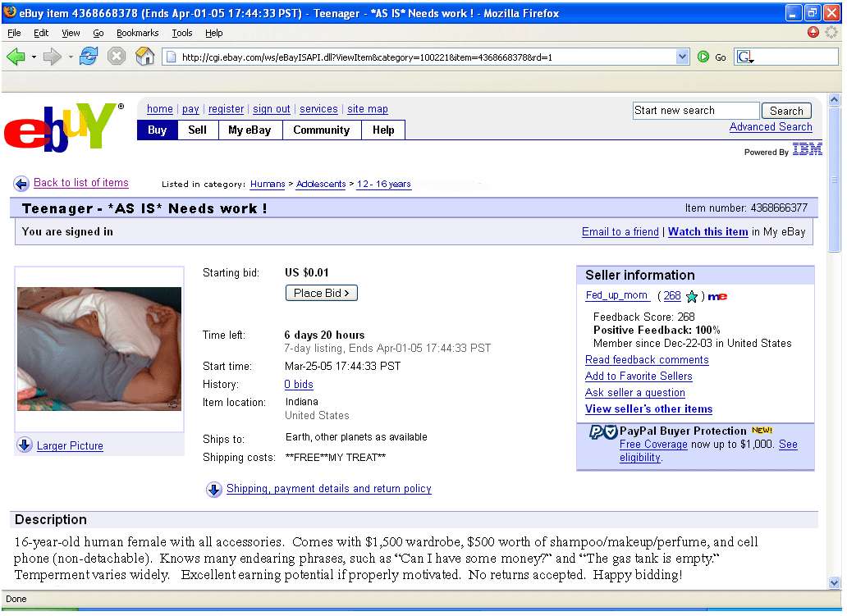Click the site map link

tap(368, 109)
